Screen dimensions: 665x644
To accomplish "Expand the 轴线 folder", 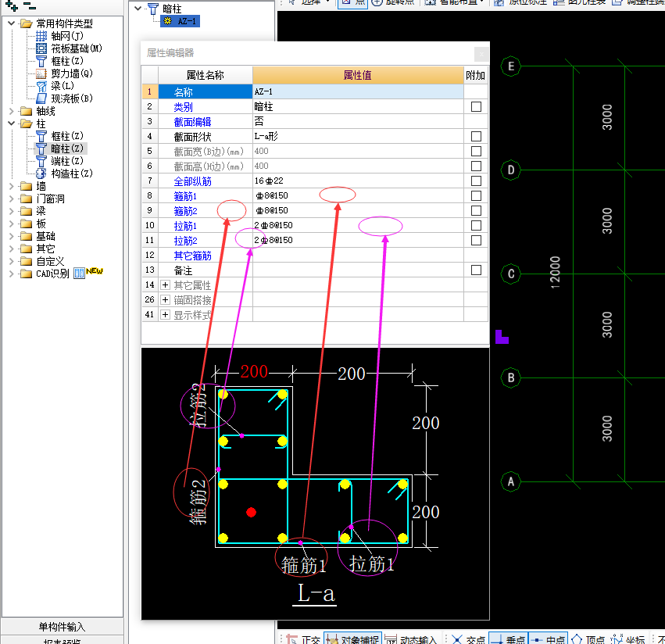I will coord(12,111).
